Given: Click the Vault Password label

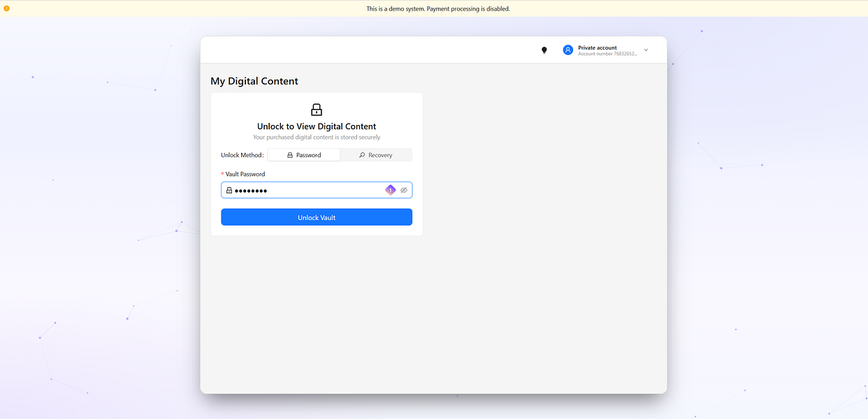Looking at the screenshot, I should pos(245,174).
